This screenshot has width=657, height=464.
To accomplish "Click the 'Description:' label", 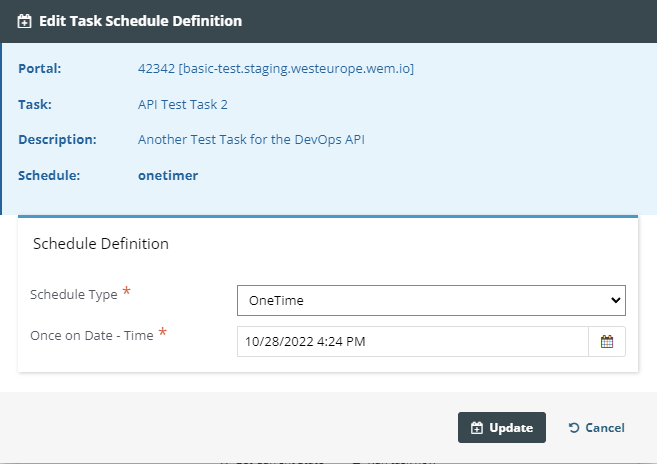I will pyautogui.click(x=57, y=139).
